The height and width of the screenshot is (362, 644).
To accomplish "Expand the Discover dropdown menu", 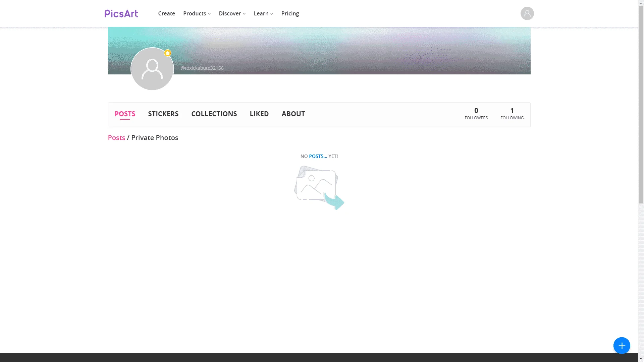I will [x=232, y=13].
